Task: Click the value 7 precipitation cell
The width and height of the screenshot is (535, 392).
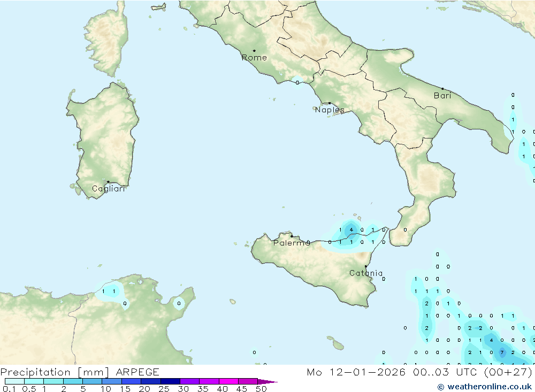Action: pos(502,352)
